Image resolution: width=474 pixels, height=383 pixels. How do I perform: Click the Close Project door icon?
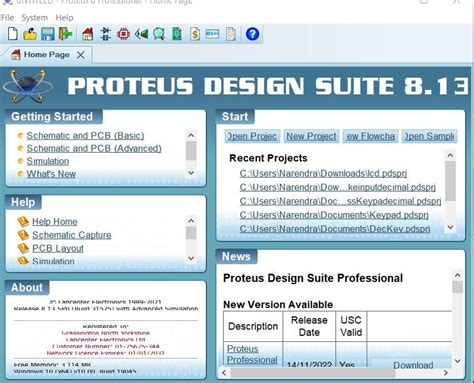click(x=65, y=34)
